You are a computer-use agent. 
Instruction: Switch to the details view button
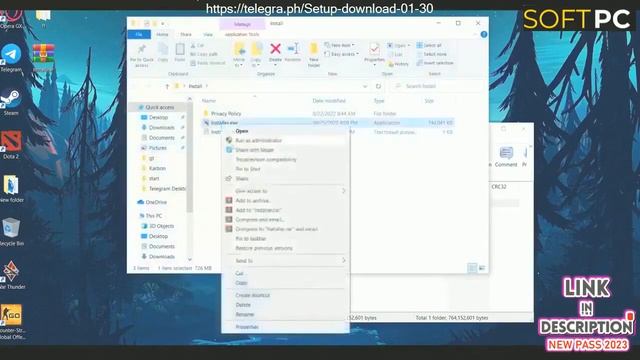tap(472, 268)
